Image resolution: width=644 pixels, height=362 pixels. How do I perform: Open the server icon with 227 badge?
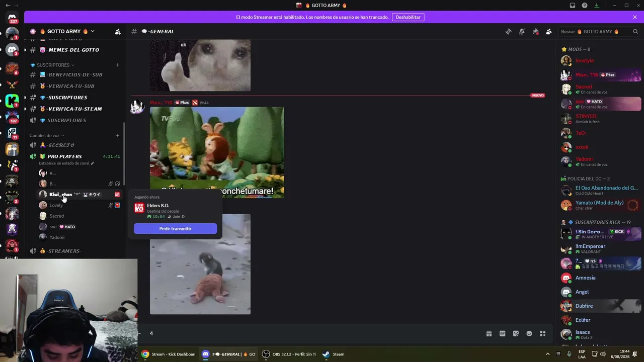(x=12, y=18)
